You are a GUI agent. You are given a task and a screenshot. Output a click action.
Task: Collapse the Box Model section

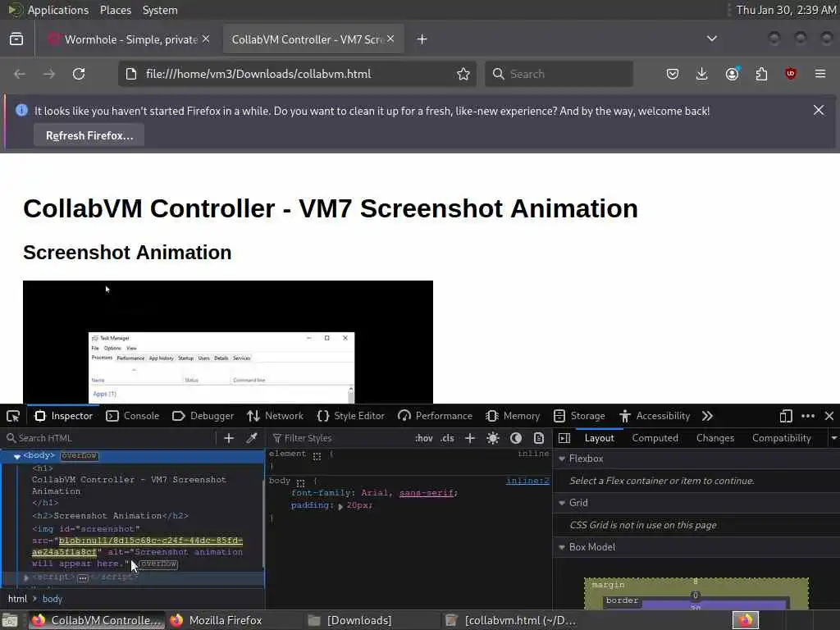pyautogui.click(x=562, y=547)
